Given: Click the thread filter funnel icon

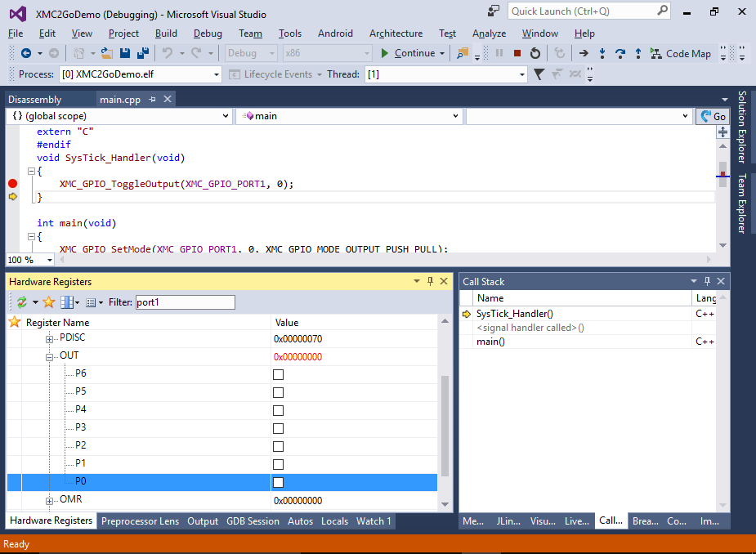Looking at the screenshot, I should tap(539, 74).
